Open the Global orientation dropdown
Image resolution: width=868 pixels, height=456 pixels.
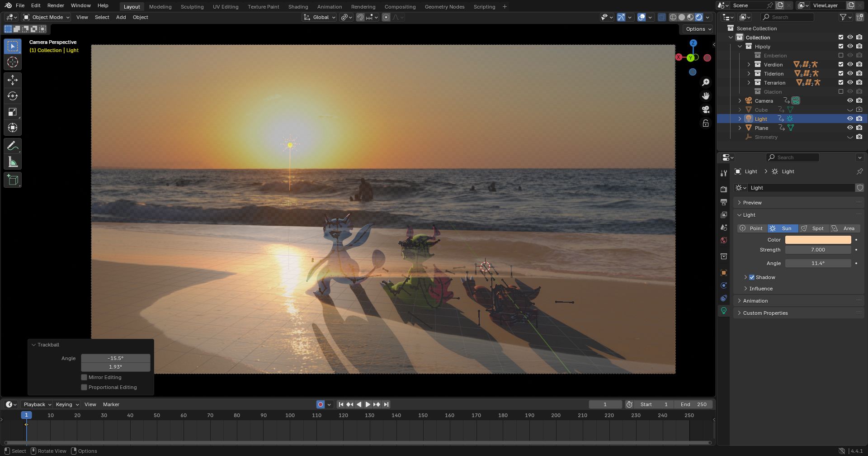320,17
